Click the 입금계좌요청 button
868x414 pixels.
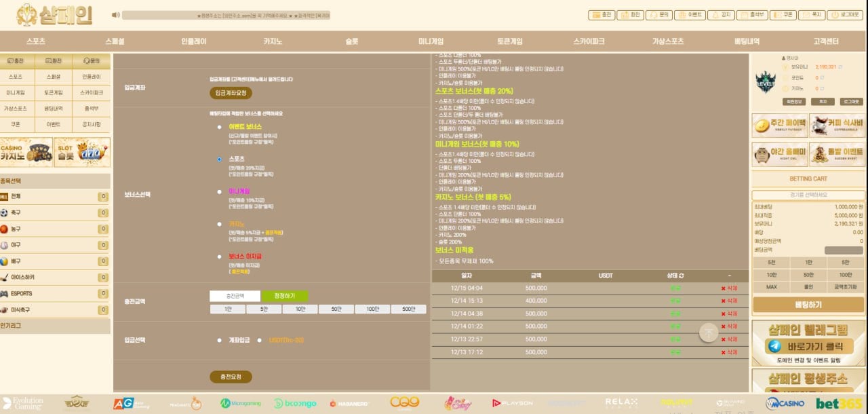tap(231, 93)
